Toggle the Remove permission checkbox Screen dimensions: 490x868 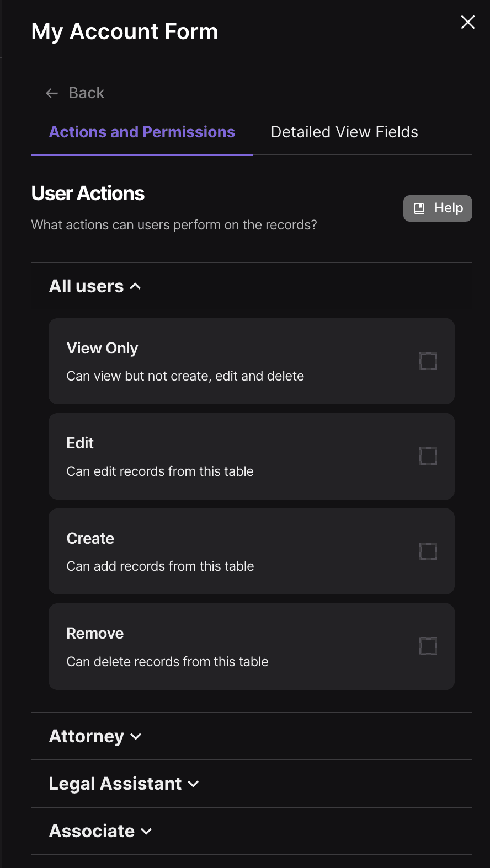click(428, 646)
